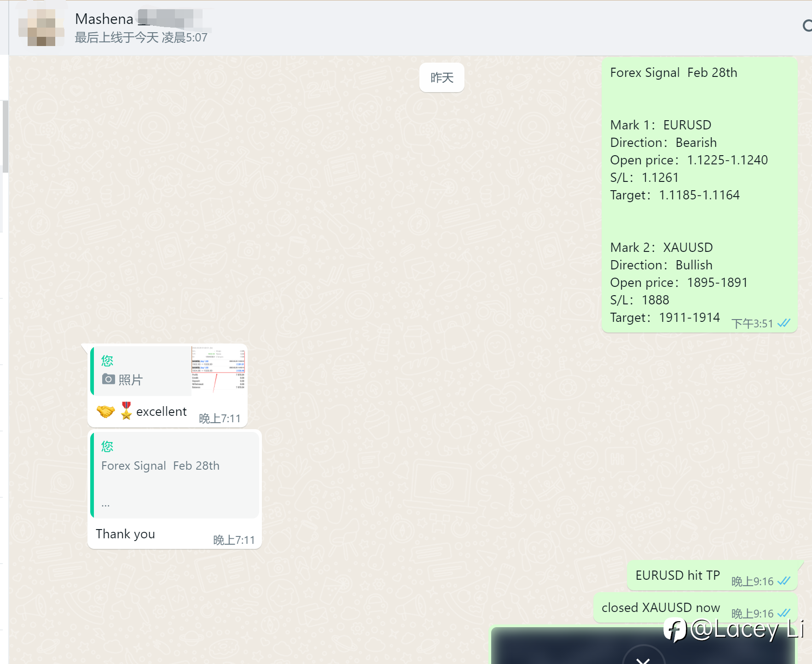Viewport: 812px width, 664px height.
Task: Click 'S/L: 1.1261' line
Action: pos(644,177)
